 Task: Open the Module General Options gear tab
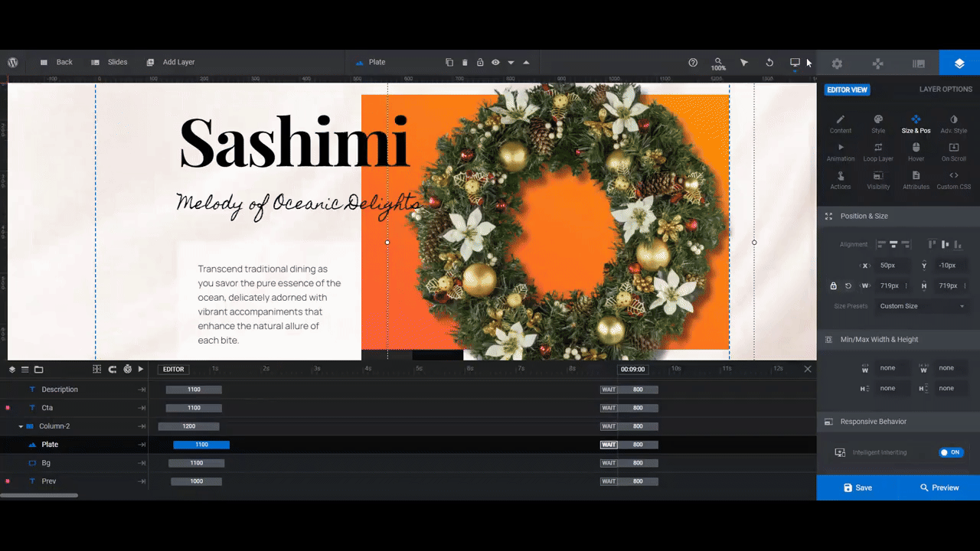(837, 64)
